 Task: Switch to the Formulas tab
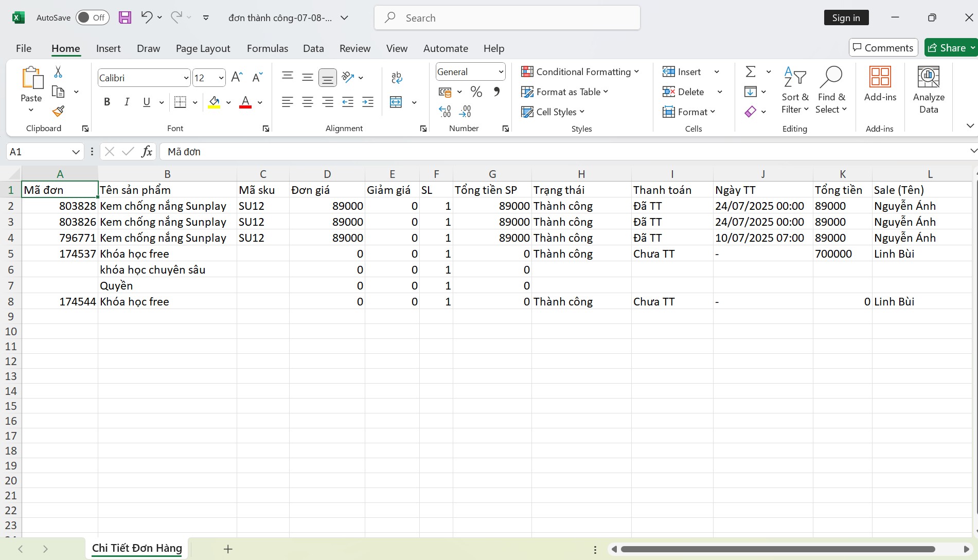point(268,48)
